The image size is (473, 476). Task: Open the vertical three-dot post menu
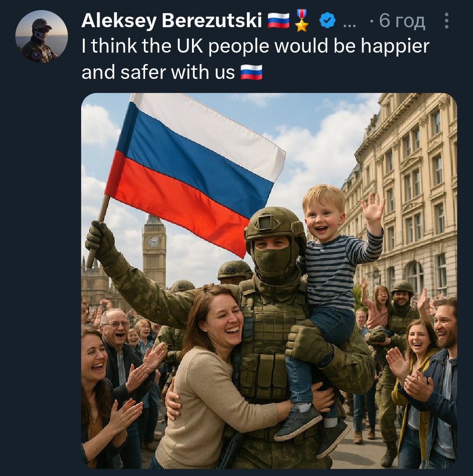click(x=446, y=21)
